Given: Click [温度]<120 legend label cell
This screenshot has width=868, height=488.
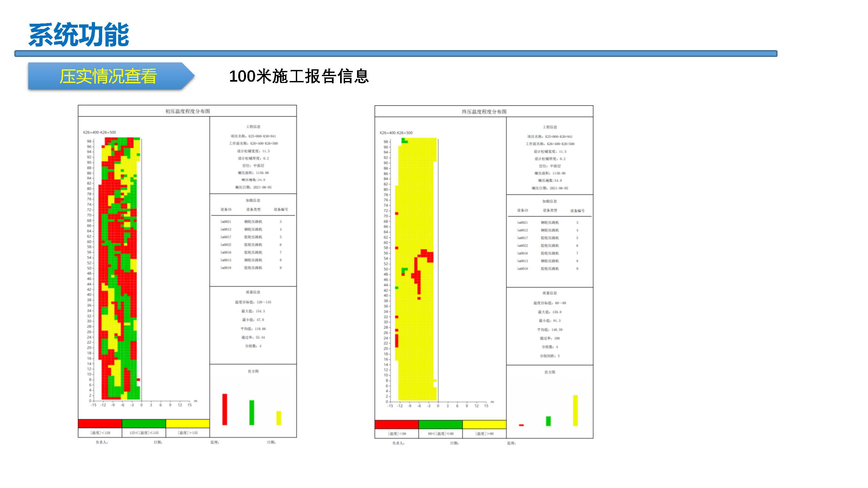Looking at the screenshot, I should pos(100,433).
